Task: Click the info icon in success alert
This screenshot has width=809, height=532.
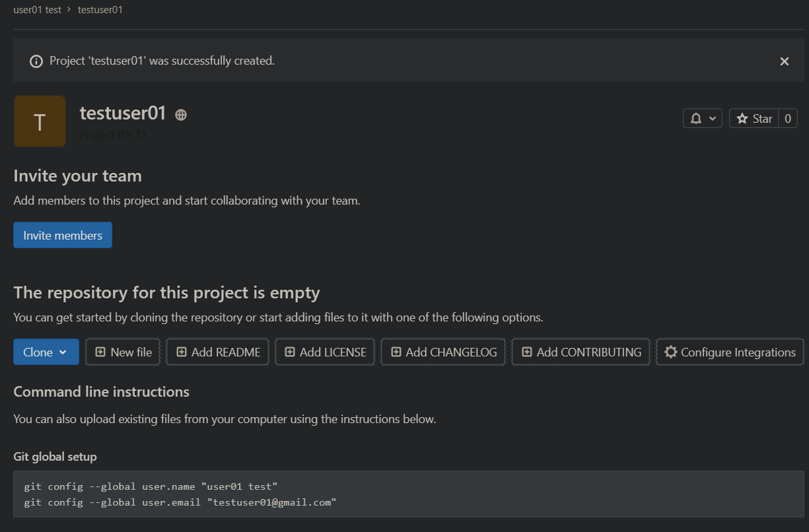Action: point(36,61)
